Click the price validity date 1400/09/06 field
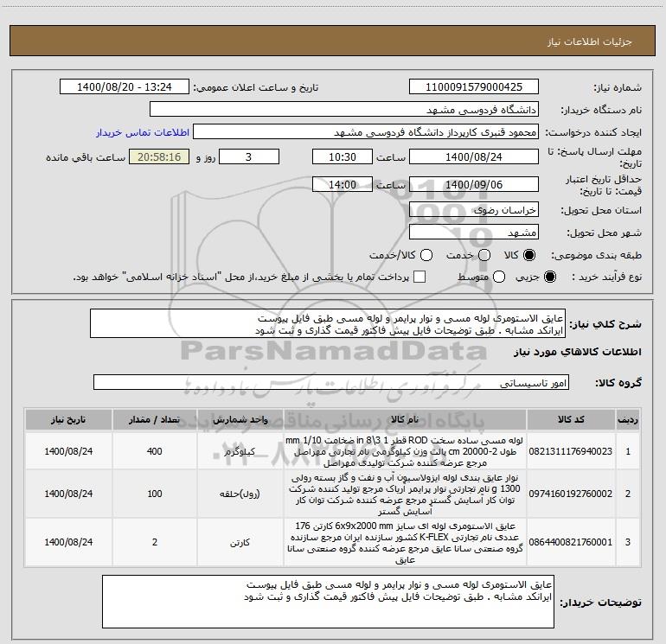Screen dimensions: 666x644 pyautogui.click(x=474, y=185)
